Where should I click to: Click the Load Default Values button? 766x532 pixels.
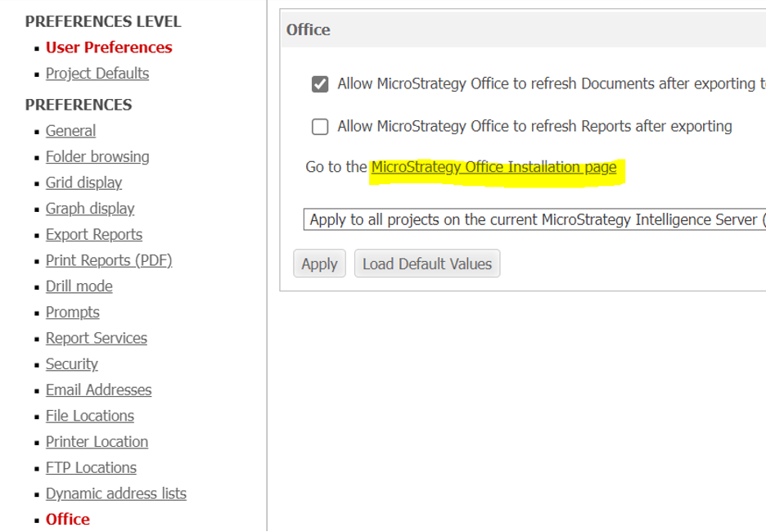[427, 264]
